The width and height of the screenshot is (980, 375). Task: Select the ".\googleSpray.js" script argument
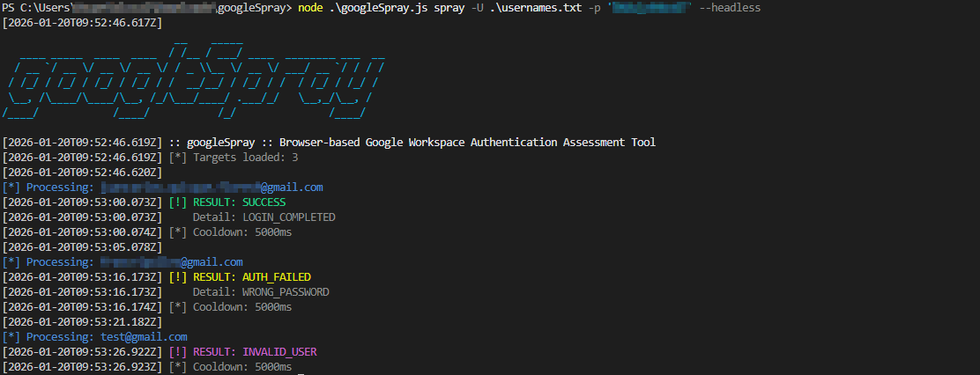[378, 9]
